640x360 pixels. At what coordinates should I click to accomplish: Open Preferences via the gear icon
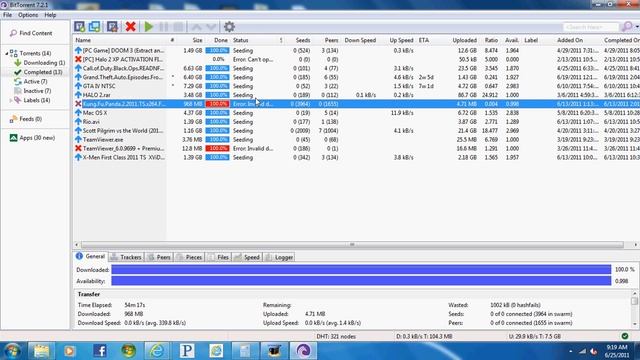[x=229, y=27]
